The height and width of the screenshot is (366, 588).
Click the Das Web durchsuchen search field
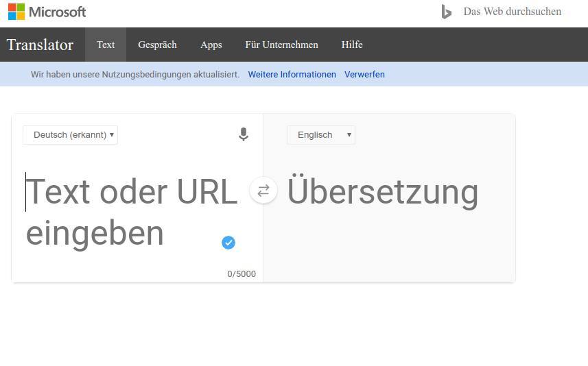513,12
